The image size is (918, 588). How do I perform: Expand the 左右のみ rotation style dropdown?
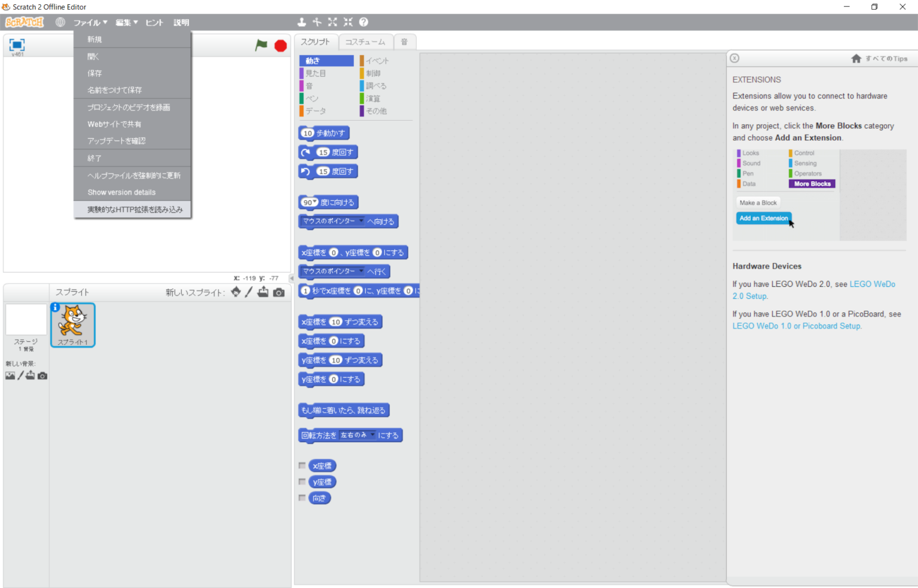click(373, 435)
